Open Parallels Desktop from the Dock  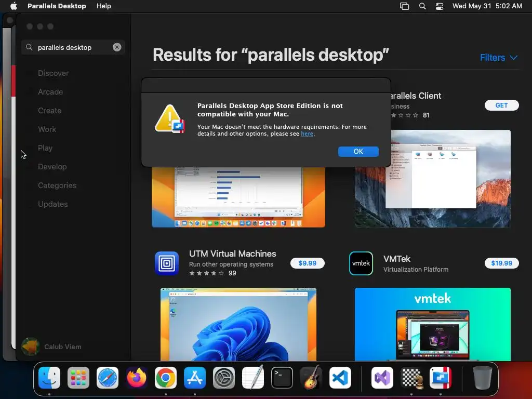point(441,378)
